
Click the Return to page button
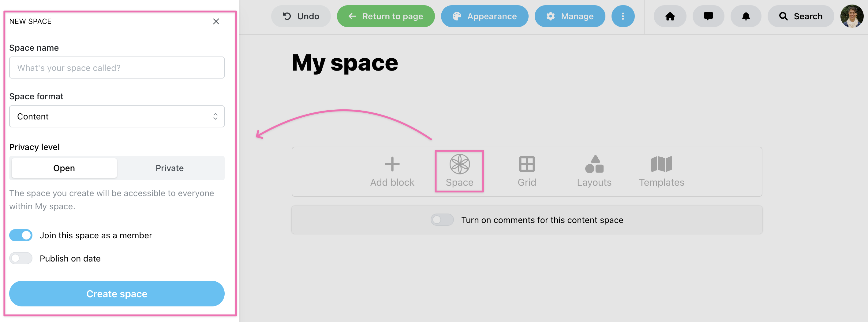pyautogui.click(x=386, y=16)
